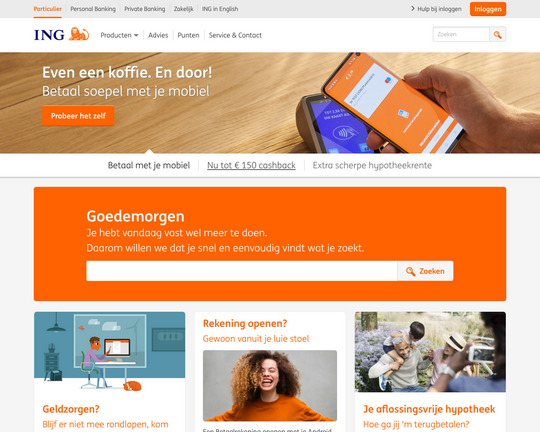This screenshot has width=540, height=432.
Task: Switch to Personal Banking tab
Action: pos(93,9)
